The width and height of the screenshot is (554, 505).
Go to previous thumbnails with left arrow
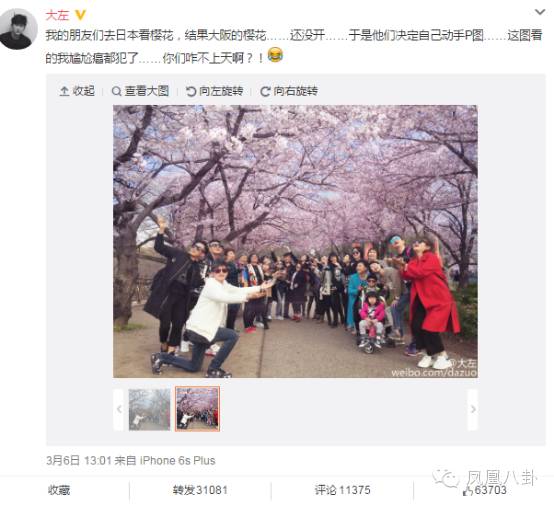[x=119, y=410]
